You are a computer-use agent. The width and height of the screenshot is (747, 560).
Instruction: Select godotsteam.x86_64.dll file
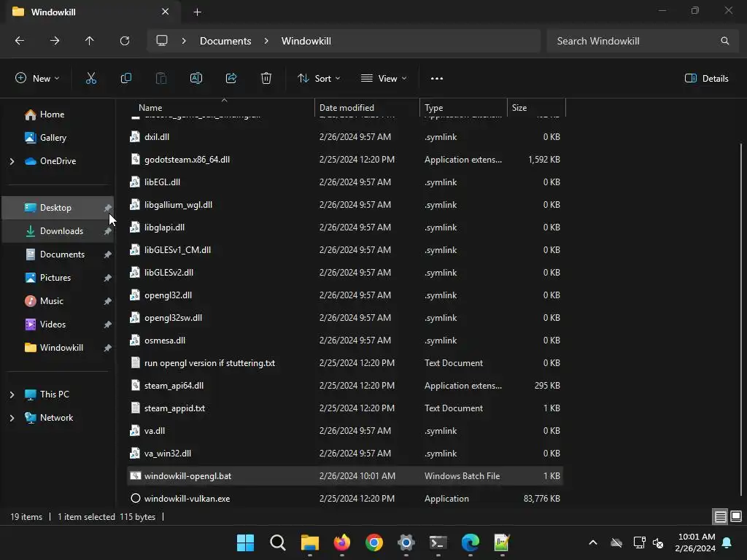(x=345, y=160)
